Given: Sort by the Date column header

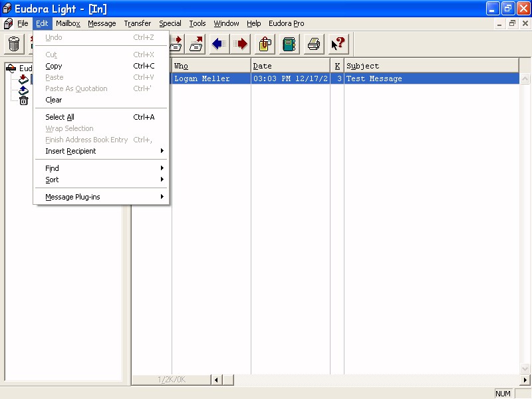Looking at the screenshot, I should [x=291, y=66].
